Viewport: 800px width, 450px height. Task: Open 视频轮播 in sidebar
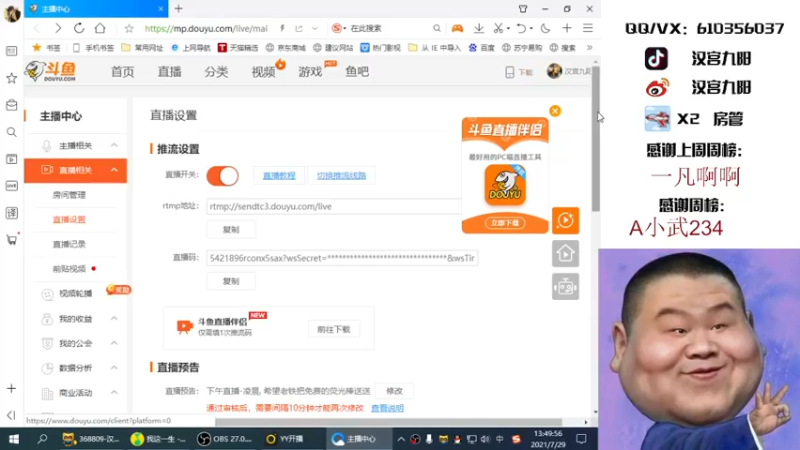[76, 293]
